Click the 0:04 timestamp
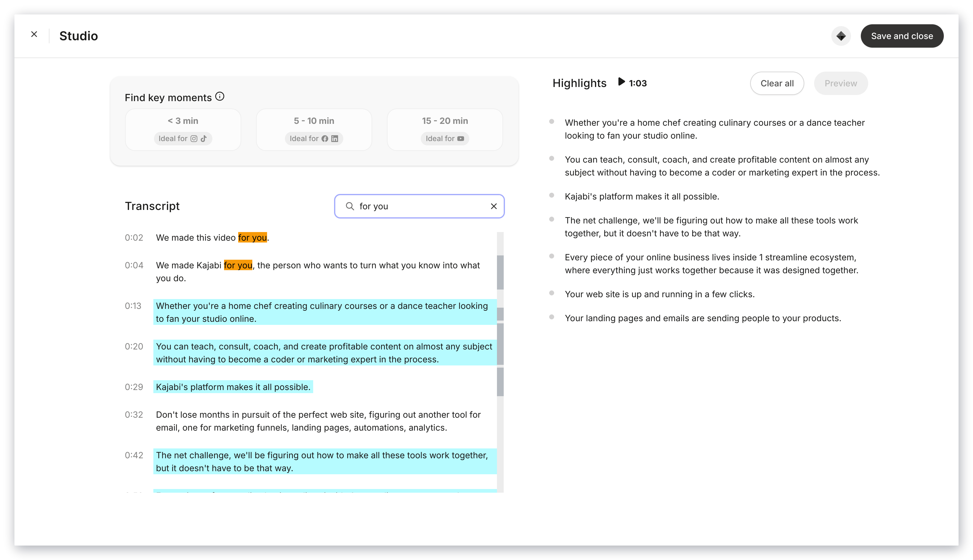973x560 pixels. coord(134,265)
